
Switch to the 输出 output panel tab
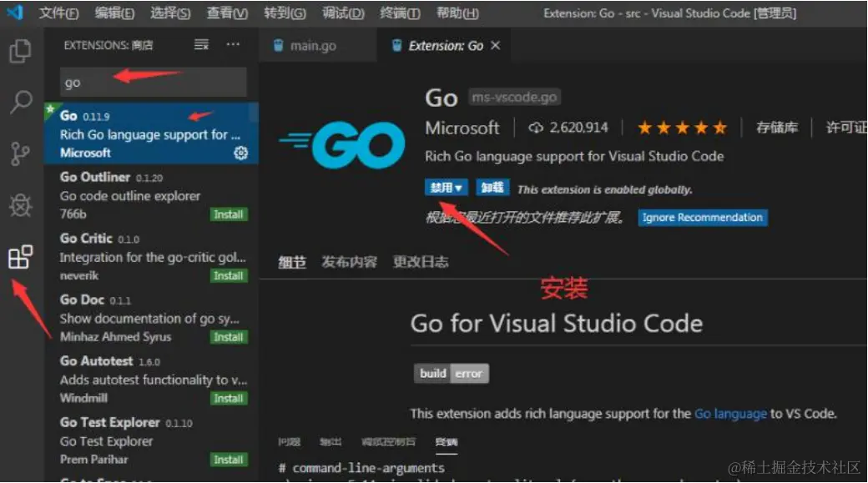[331, 441]
